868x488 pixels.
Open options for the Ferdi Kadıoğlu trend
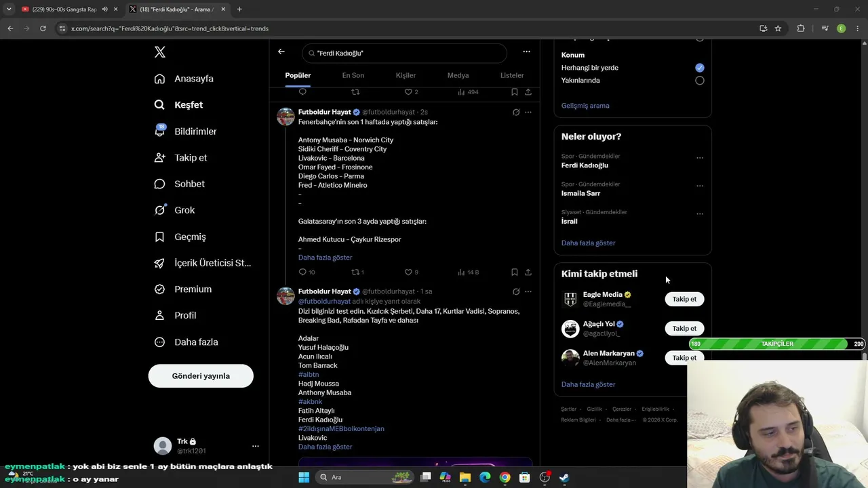tap(700, 158)
